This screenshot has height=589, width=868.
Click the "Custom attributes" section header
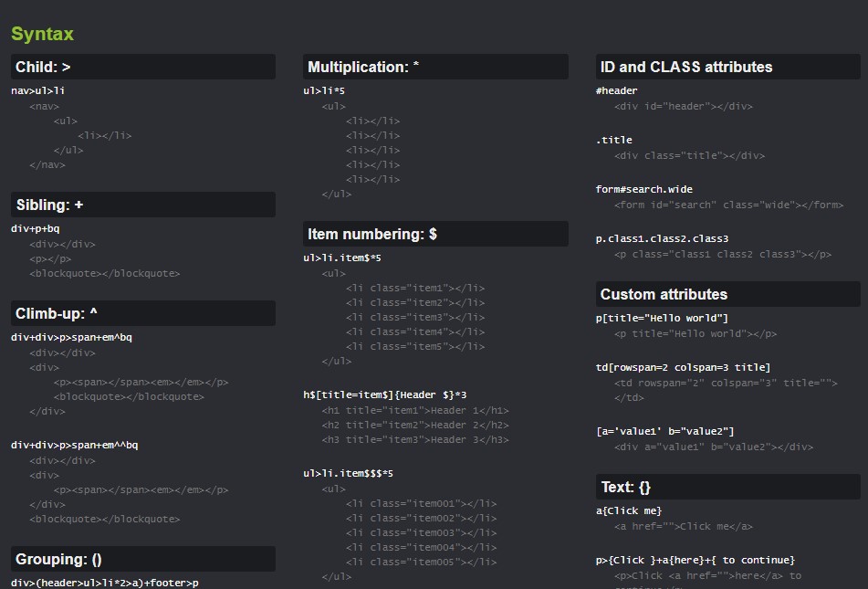[664, 294]
